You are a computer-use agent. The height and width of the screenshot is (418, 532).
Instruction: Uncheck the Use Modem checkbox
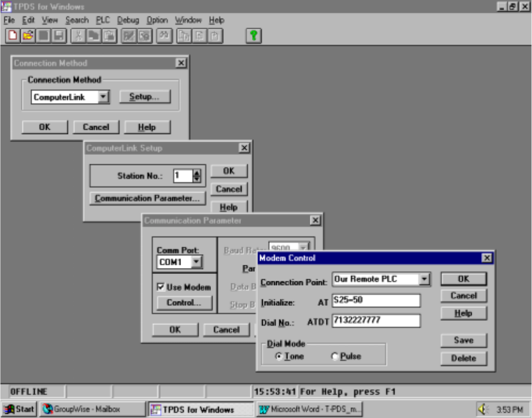coord(161,287)
